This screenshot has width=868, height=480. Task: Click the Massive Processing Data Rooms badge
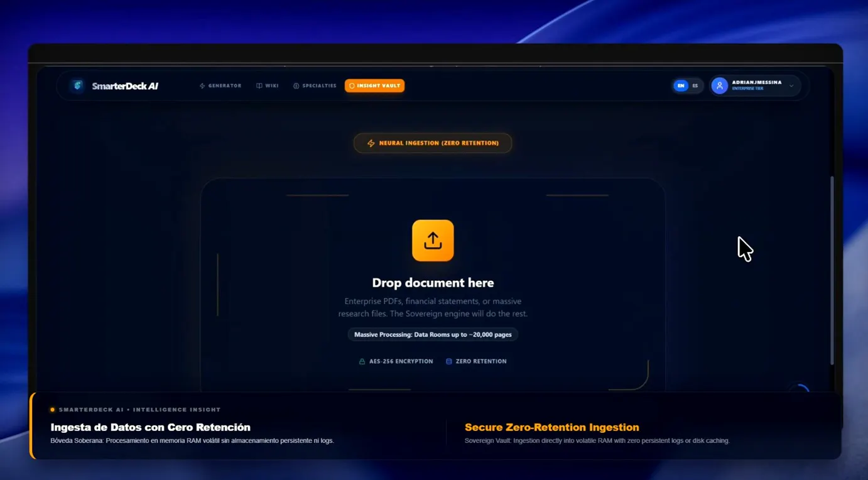[x=433, y=334]
